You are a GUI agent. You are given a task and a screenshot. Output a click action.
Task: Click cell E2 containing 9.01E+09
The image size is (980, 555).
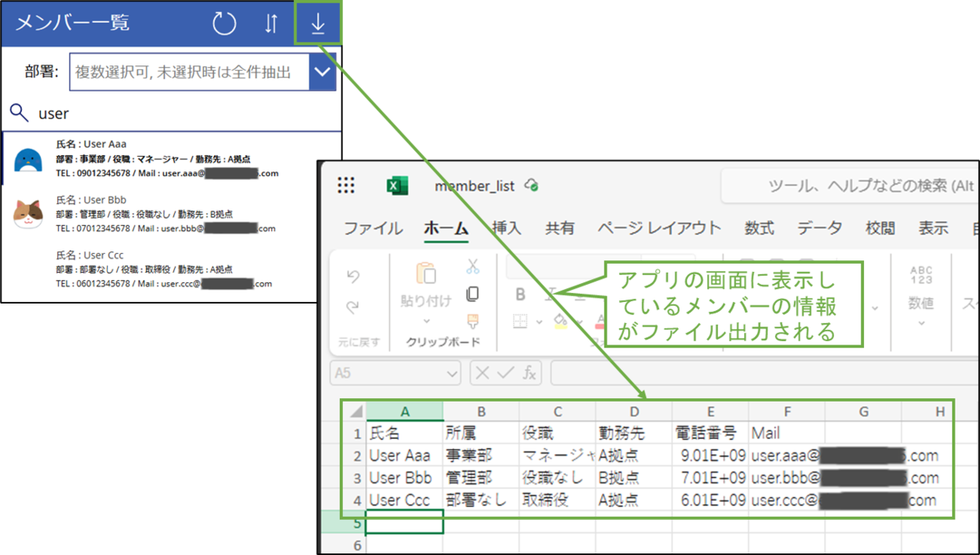(x=710, y=455)
